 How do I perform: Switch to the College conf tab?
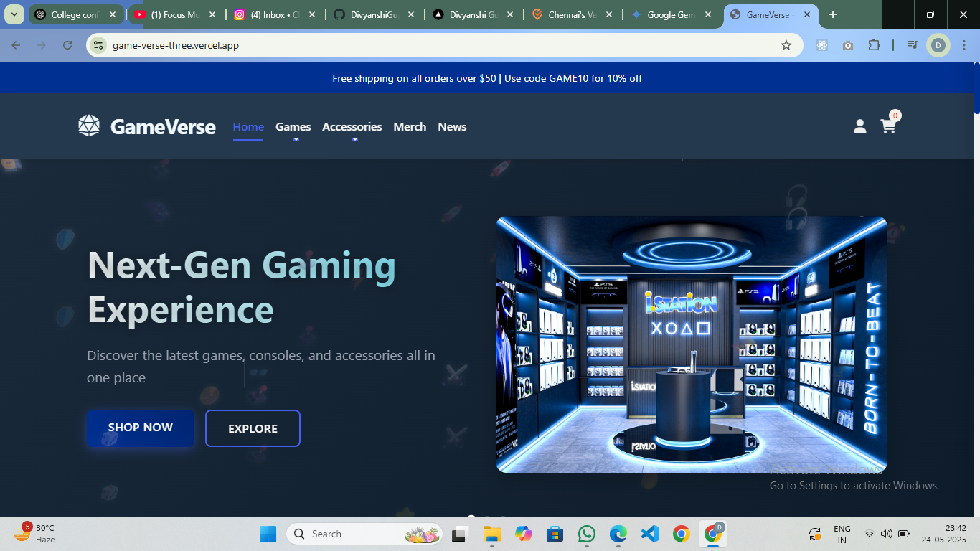(75, 14)
